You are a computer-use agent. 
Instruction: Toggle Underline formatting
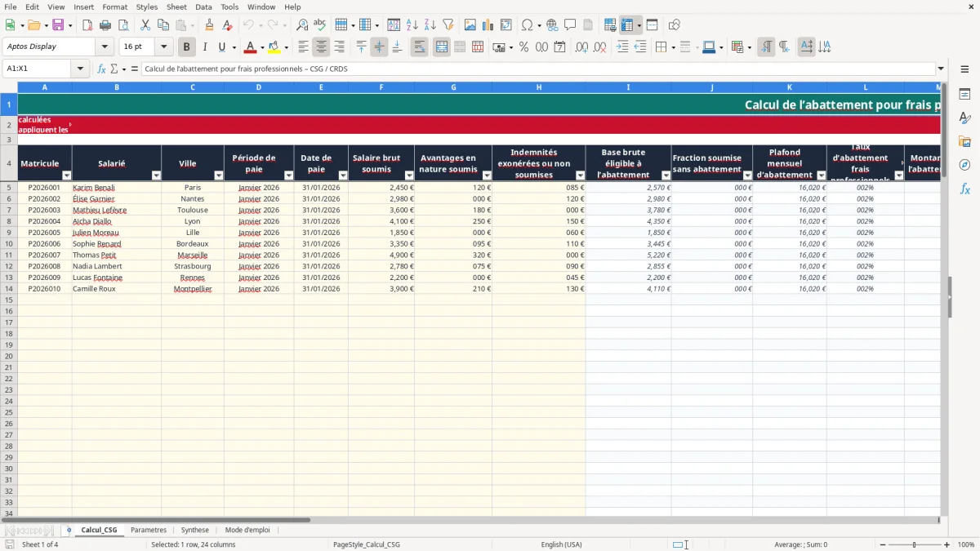[221, 47]
